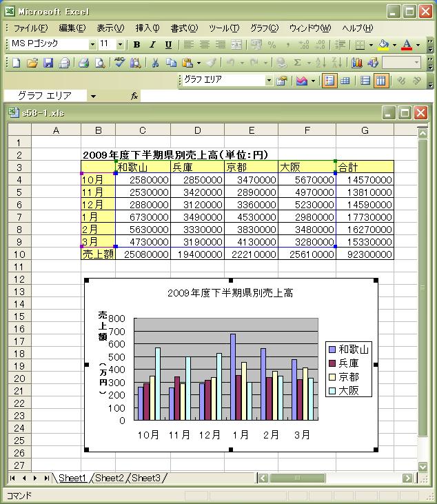Click the horizontal scrollbar right arrow
437x504 pixels.
tap(407, 478)
